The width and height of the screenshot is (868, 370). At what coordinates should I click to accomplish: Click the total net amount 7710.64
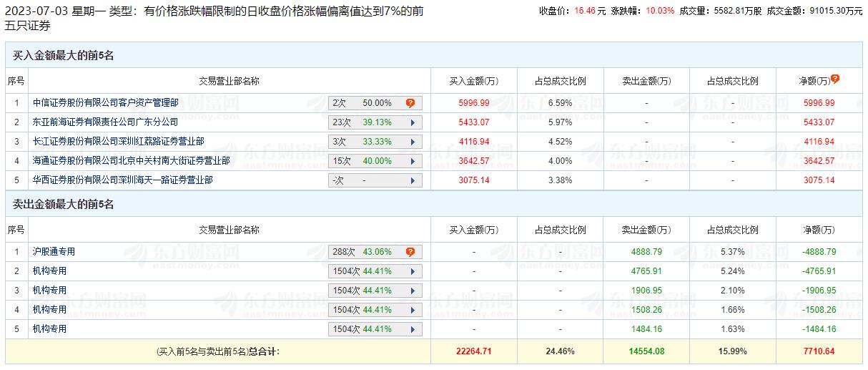pos(817,351)
